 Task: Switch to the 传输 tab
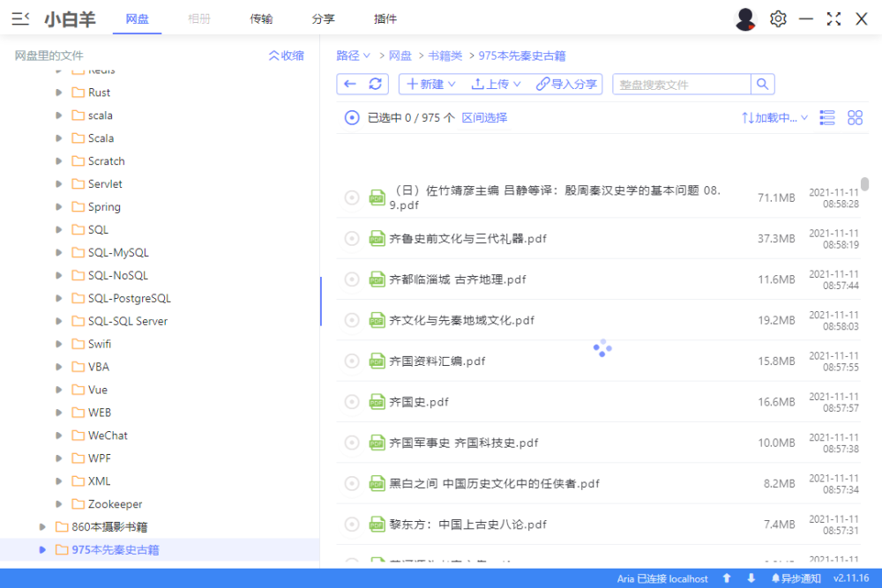pyautogui.click(x=261, y=19)
